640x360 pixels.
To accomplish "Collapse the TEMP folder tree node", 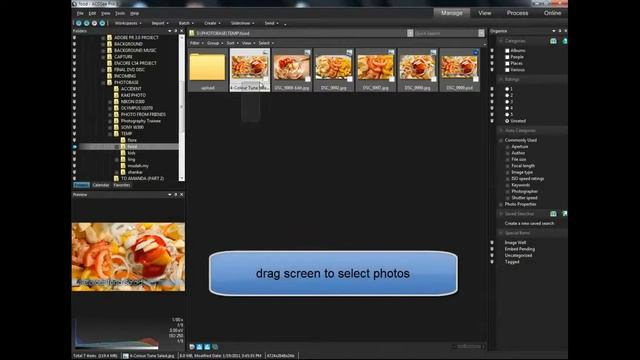I will [110, 134].
